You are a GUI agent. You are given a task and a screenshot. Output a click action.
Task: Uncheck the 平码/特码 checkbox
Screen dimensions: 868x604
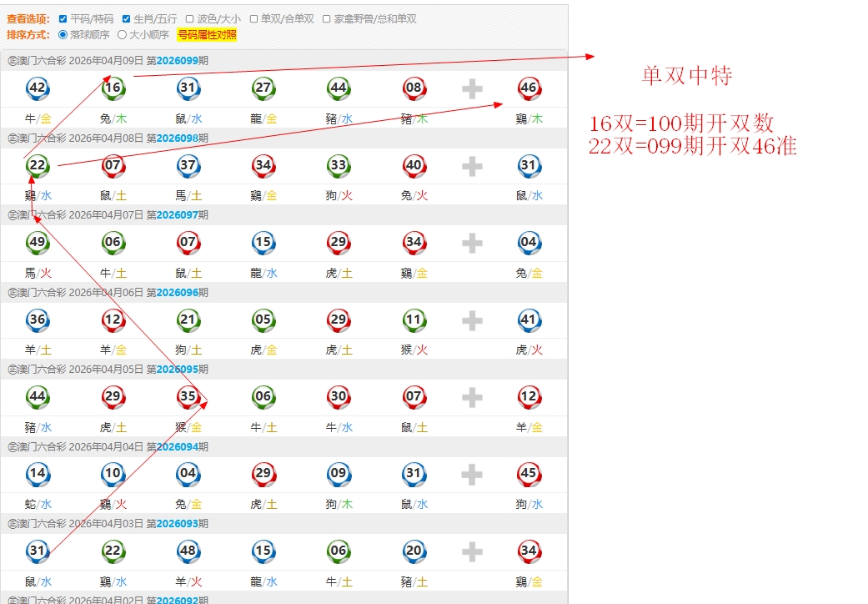[63, 18]
